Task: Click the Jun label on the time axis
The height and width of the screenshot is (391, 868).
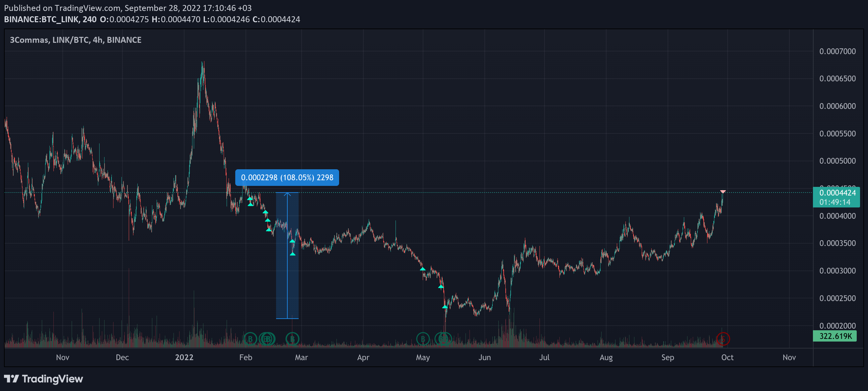Action: (484, 357)
